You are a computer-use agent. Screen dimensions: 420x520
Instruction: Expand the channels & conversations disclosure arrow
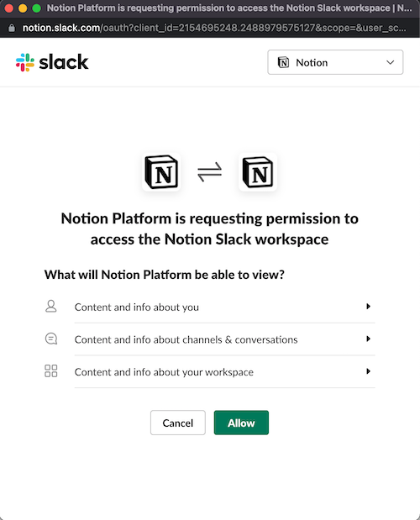click(368, 339)
